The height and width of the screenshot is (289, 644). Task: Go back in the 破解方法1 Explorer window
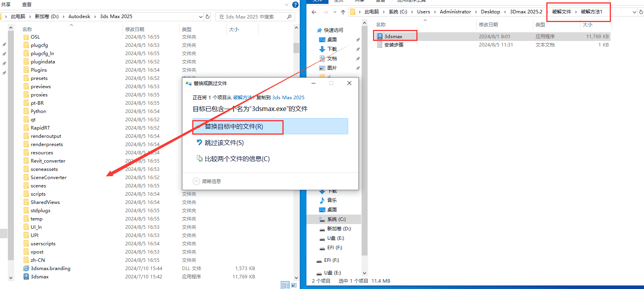tap(314, 12)
